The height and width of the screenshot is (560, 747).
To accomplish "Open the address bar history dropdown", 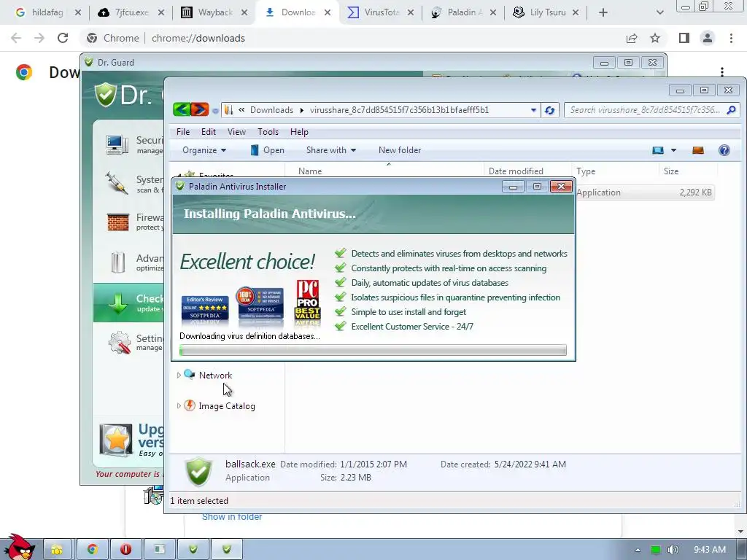I will point(533,110).
